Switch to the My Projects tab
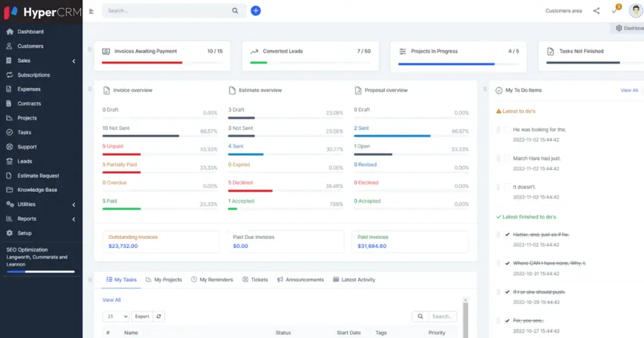 (164, 280)
